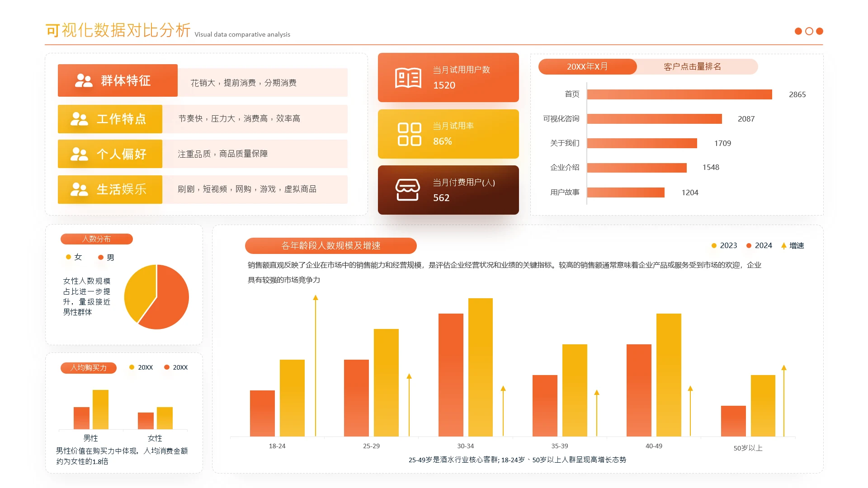Click the 增速 arrow legend marker
Image resolution: width=868 pixels, height=488 pixels.
point(783,246)
